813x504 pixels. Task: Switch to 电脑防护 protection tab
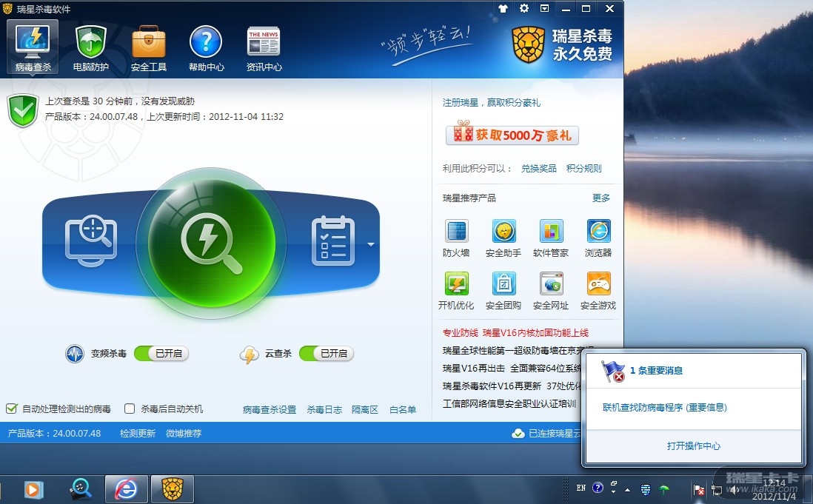(x=91, y=48)
